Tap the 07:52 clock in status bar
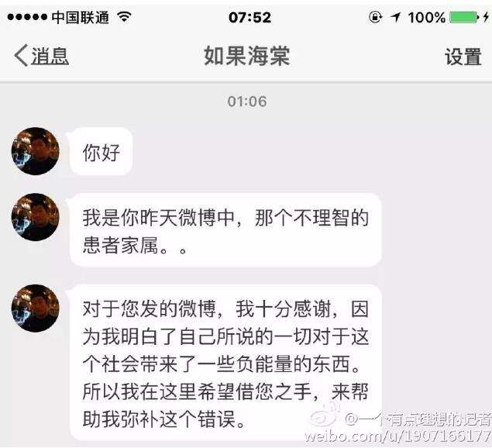Viewport: 492px width, 448px height. point(249,17)
